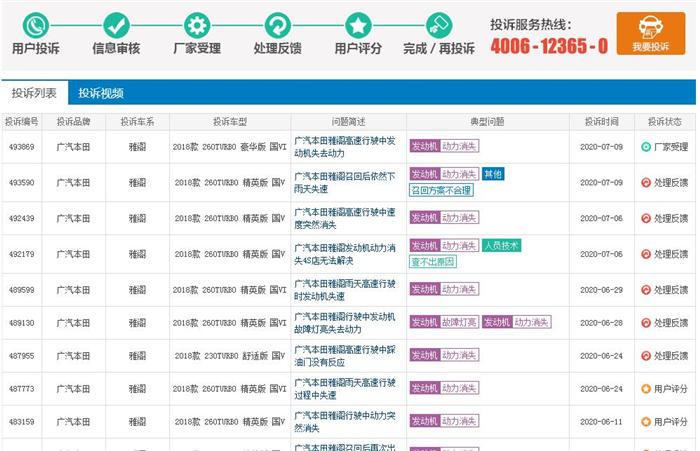Click complaint number 493869
The image size is (700, 451).
coord(21,146)
